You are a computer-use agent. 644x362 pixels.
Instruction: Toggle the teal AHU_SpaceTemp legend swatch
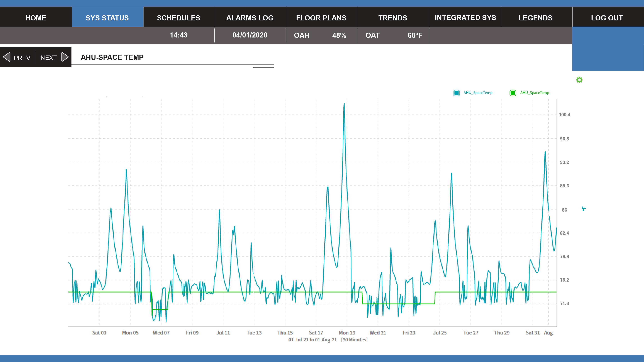click(x=456, y=93)
